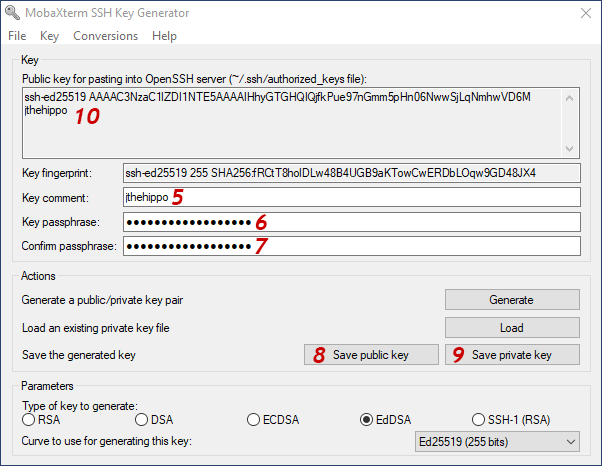Select the DSA key type
Screen dimensions: 602x466
click(141, 419)
